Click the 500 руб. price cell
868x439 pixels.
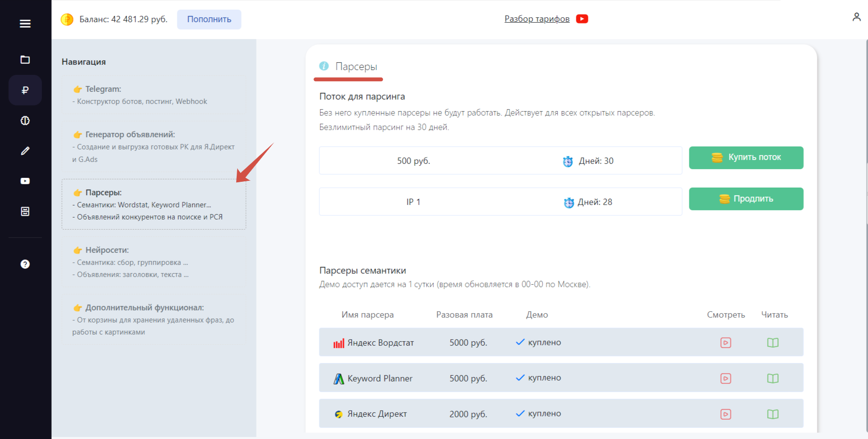click(x=413, y=161)
